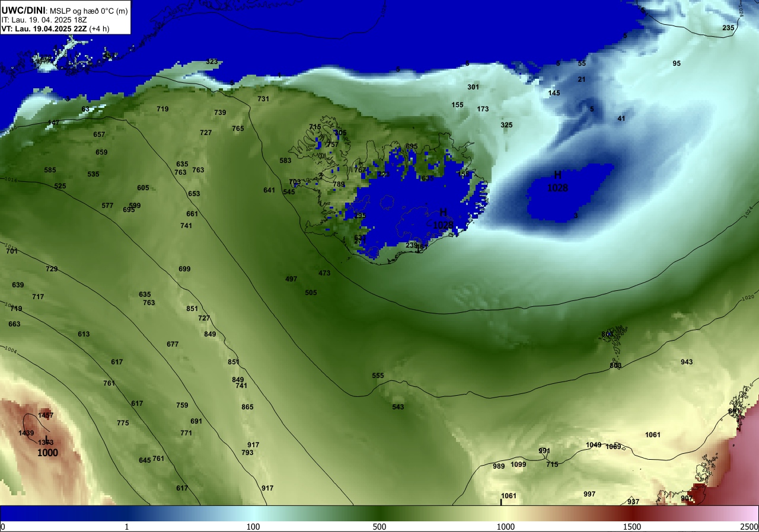The width and height of the screenshot is (759, 532).
Task: Select the height value 555
Action: (378, 376)
